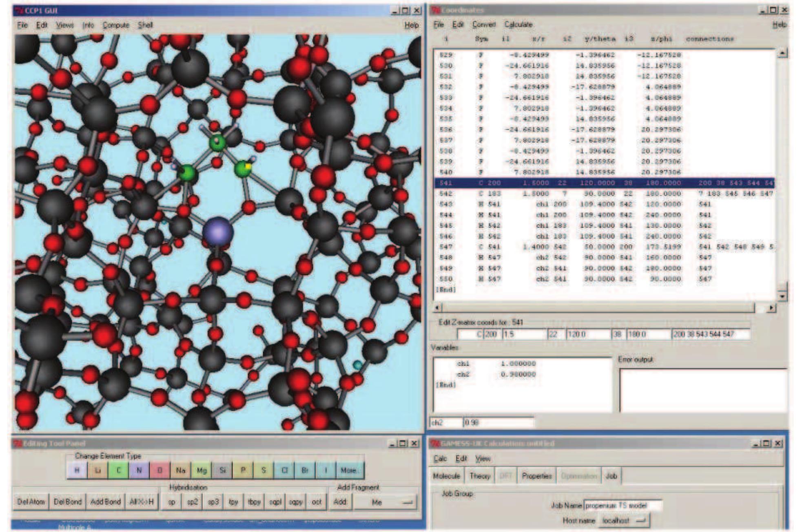This screenshot has height=532, width=802.
Task: Pick the sqpl hybridisation button
Action: point(275,502)
